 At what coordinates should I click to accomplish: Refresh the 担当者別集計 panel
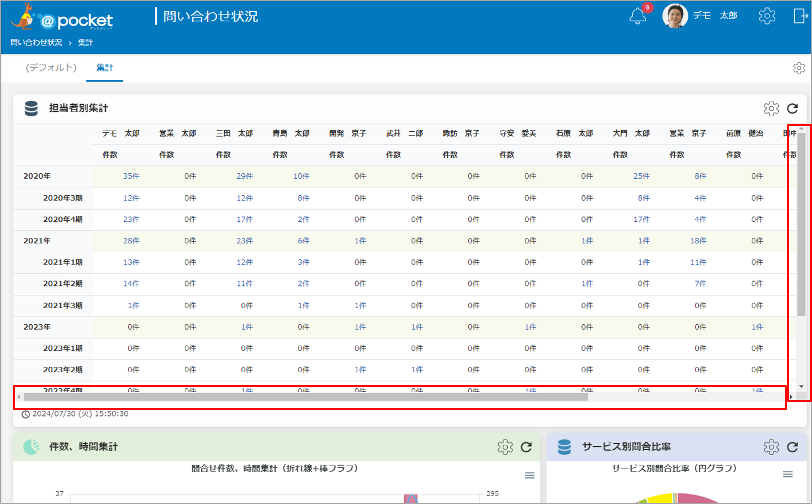(x=793, y=108)
